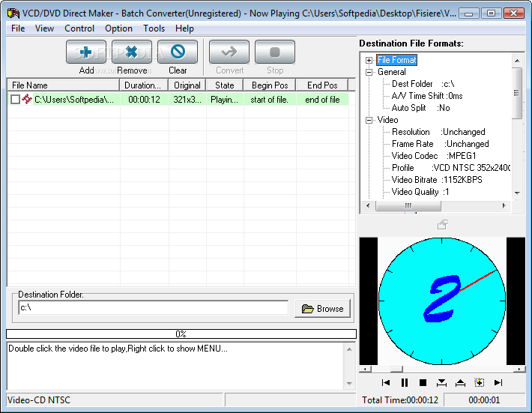The width and height of the screenshot is (532, 413).
Task: Click the video preview clock image
Action: [x=442, y=301]
